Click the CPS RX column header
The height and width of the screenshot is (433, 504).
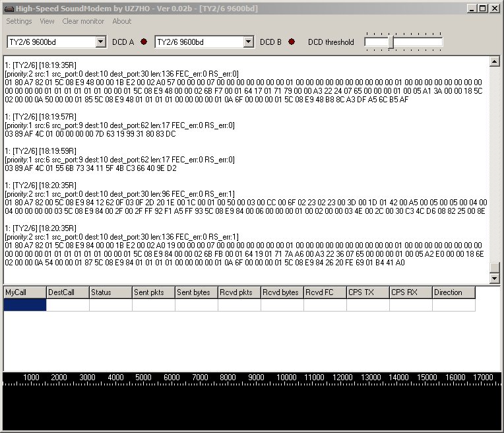coord(411,292)
